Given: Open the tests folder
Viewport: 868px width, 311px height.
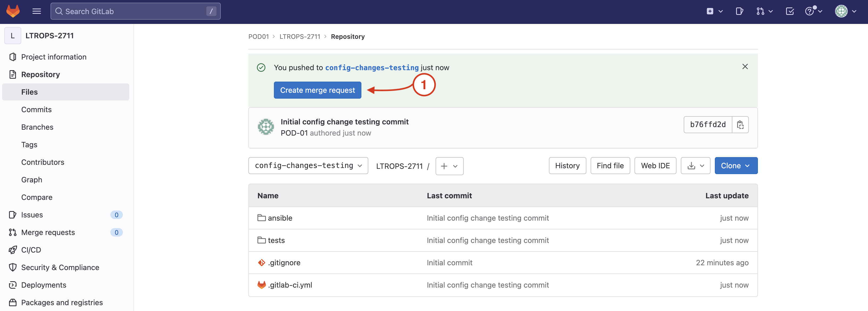Looking at the screenshot, I should 276,240.
